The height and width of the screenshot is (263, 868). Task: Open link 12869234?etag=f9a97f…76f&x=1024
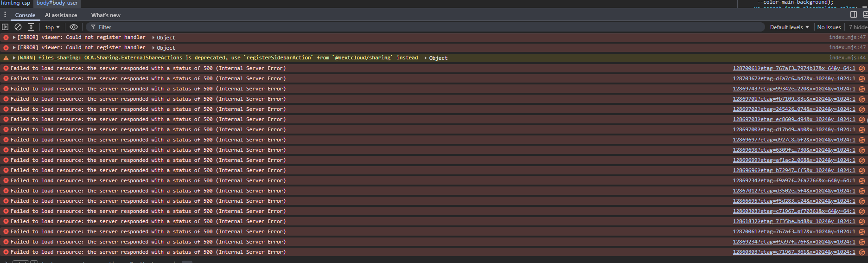click(x=794, y=242)
